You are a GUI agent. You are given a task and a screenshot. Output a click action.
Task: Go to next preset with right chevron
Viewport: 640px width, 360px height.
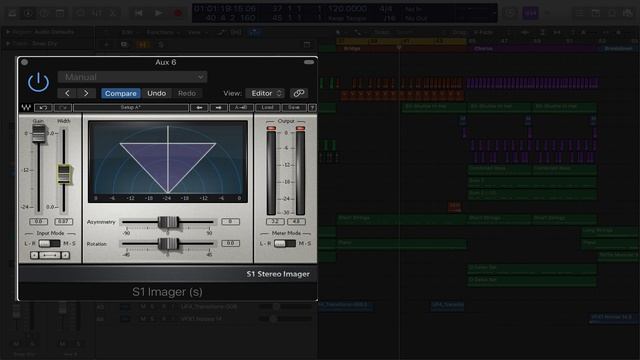click(86, 93)
